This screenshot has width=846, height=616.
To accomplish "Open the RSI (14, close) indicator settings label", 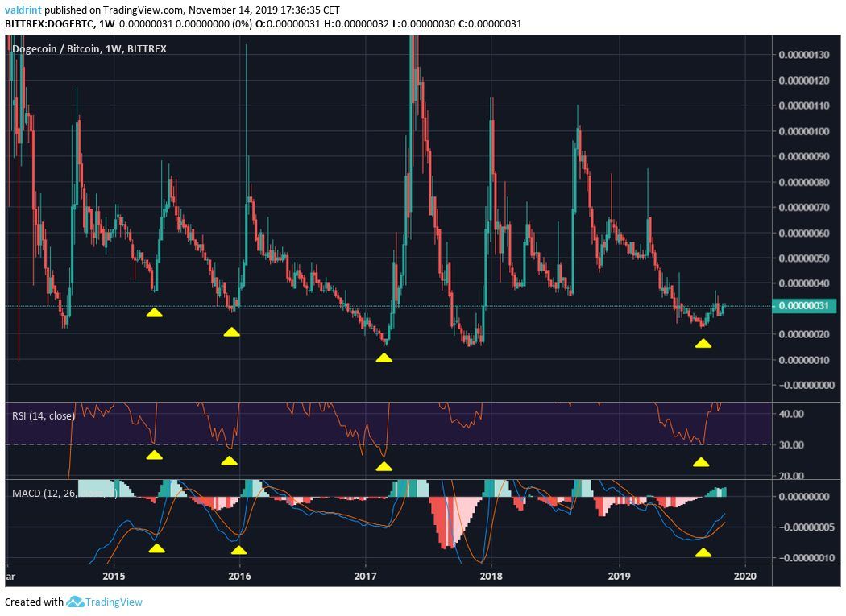I will [x=43, y=417].
